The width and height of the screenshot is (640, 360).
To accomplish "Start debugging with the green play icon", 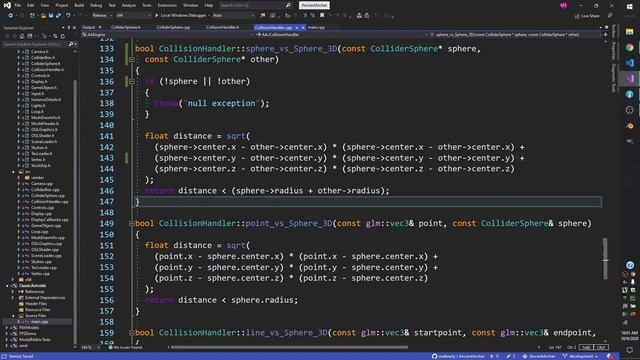I will [x=156, y=16].
